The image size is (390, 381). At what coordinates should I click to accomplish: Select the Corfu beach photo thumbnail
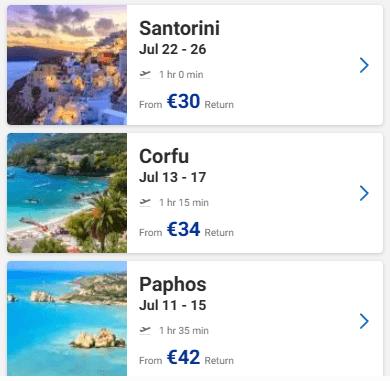[x=67, y=193]
